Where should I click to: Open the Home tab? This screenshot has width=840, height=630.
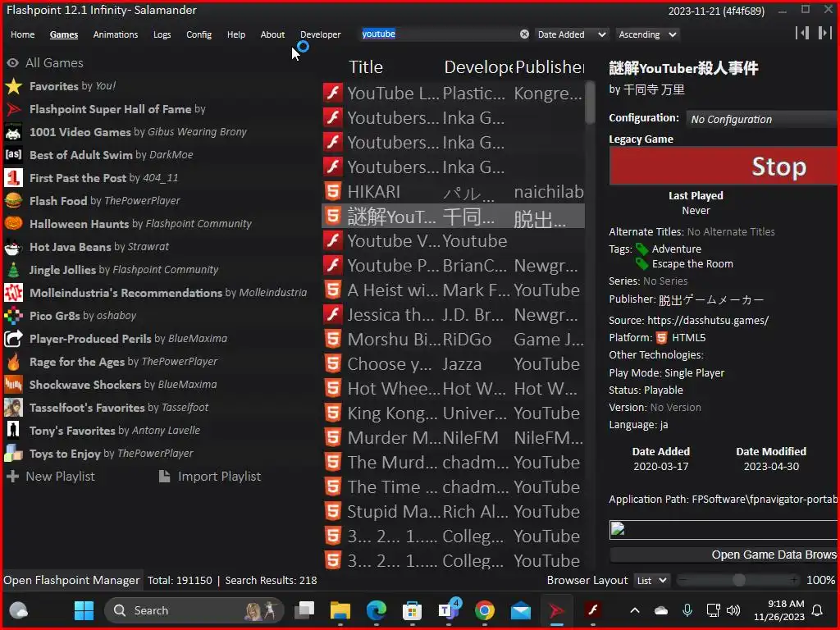point(22,34)
